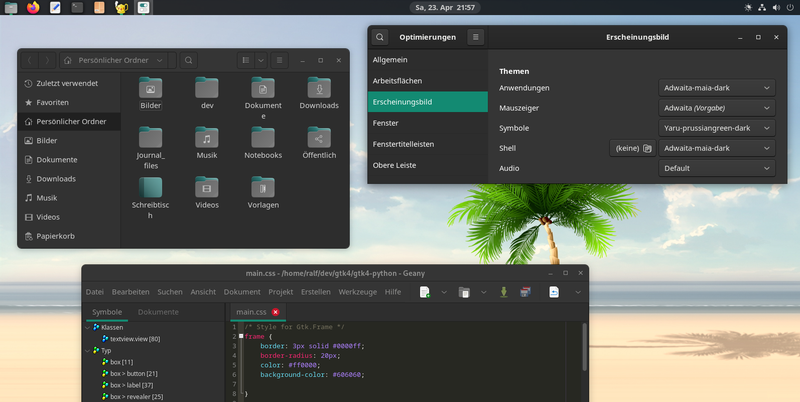Open the text editor launcher in the top panel
Image resolution: width=800 pixels, height=402 pixels.
pyautogui.click(x=55, y=7)
